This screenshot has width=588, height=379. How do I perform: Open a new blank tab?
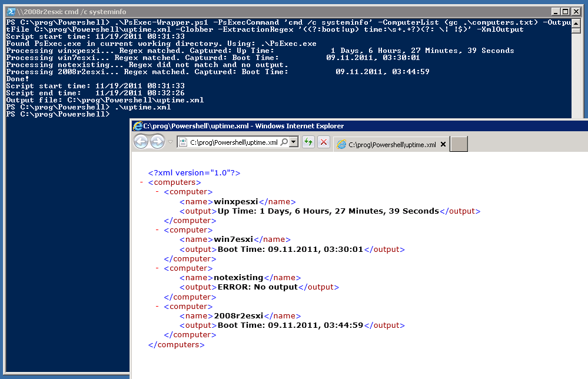[459, 144]
